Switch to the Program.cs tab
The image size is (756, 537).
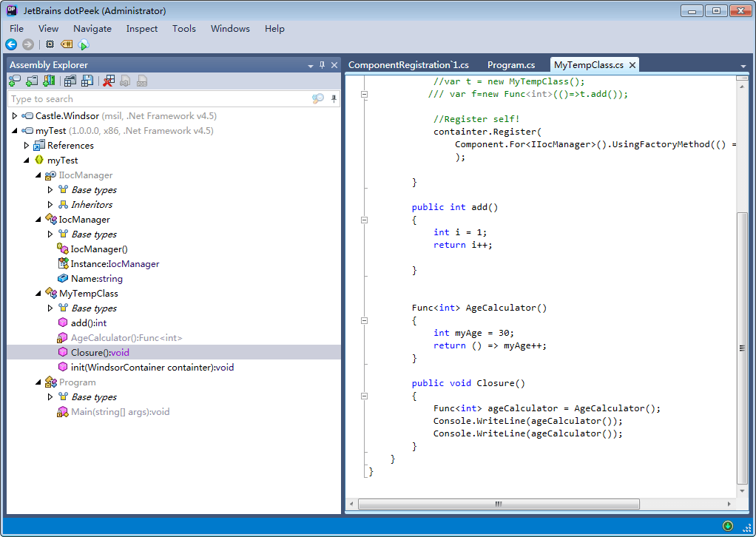click(510, 65)
